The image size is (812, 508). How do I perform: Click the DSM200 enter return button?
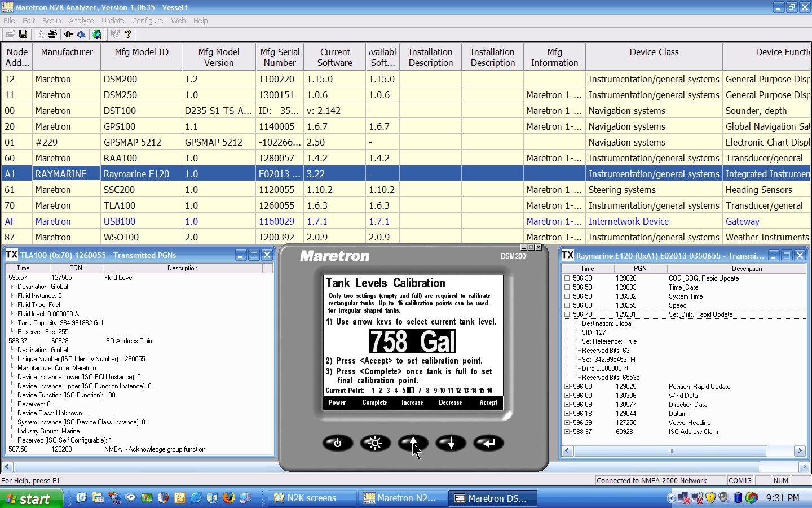[x=489, y=443]
